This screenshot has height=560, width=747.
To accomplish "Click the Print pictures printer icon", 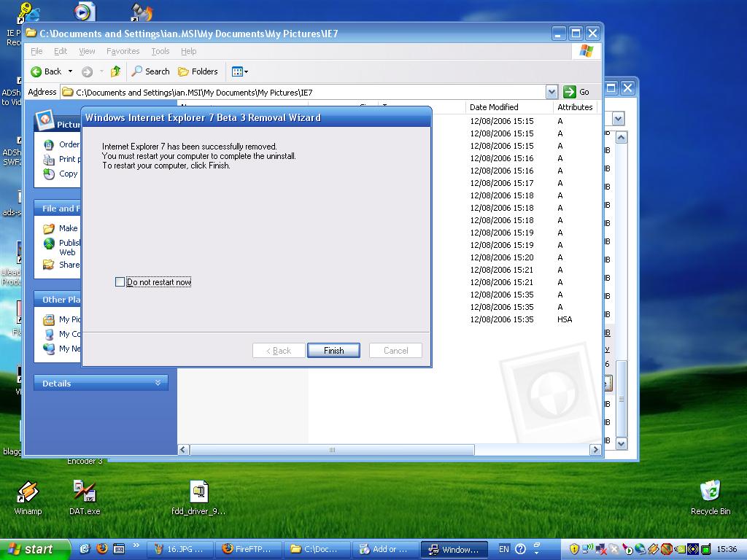I will [x=49, y=160].
